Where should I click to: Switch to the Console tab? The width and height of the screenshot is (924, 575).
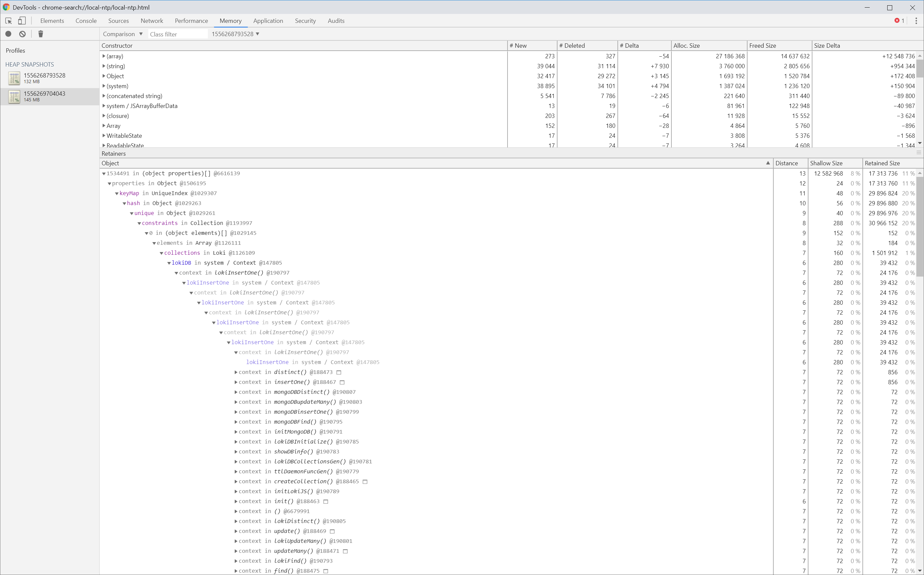[x=86, y=21]
